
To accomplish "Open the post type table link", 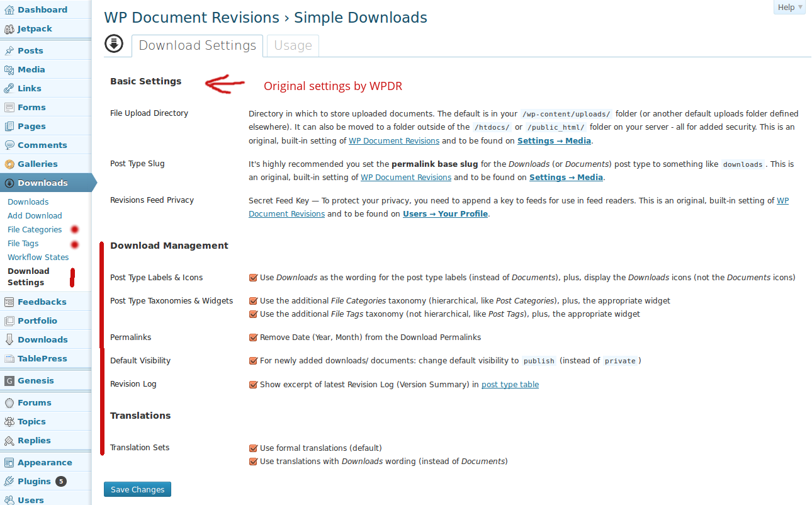I will coord(510,385).
